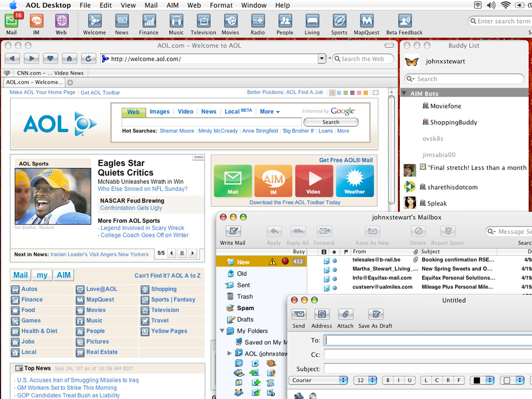
Task: Click the browser reload button
Action: click(88, 59)
